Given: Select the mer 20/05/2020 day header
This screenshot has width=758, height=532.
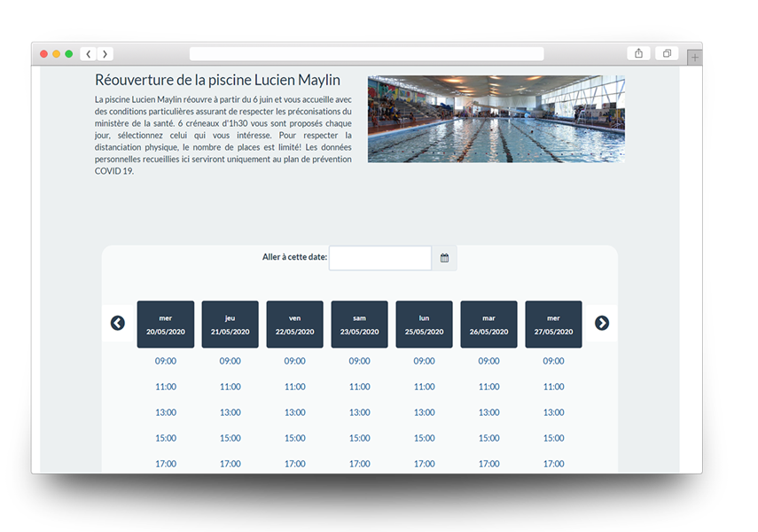Looking at the screenshot, I should coord(165,324).
